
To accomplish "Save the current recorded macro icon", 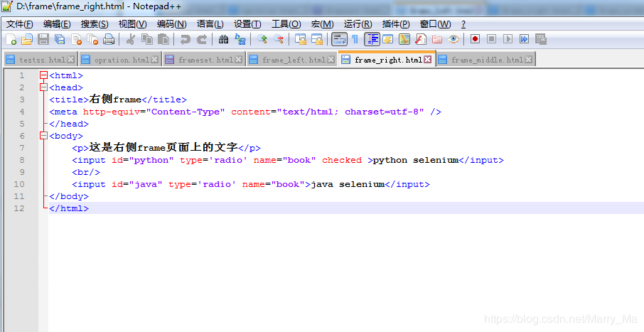I will coord(541,39).
